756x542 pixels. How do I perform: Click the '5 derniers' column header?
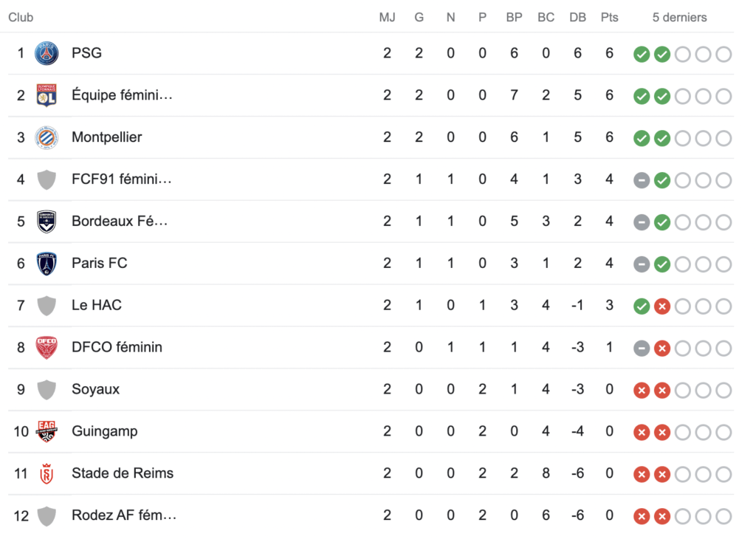[x=679, y=17]
